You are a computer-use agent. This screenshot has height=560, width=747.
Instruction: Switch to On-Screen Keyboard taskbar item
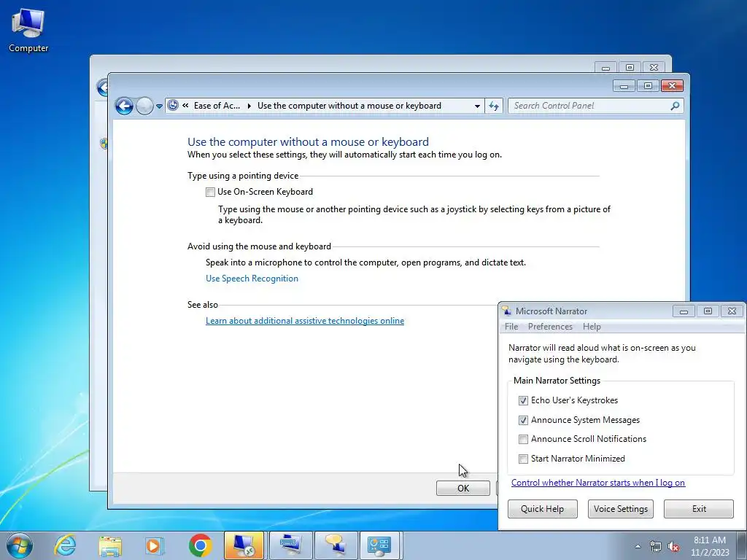[x=290, y=545]
